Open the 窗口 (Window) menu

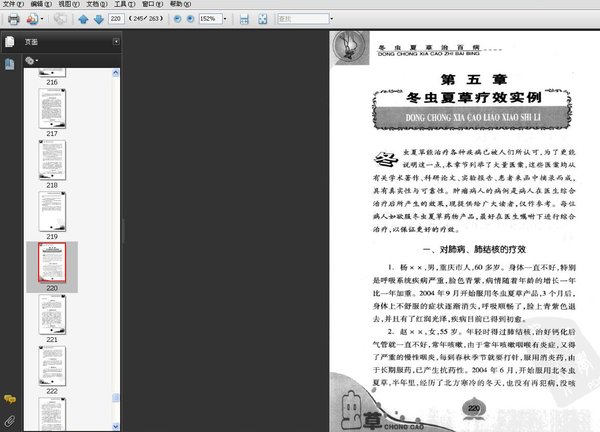(152, 4)
